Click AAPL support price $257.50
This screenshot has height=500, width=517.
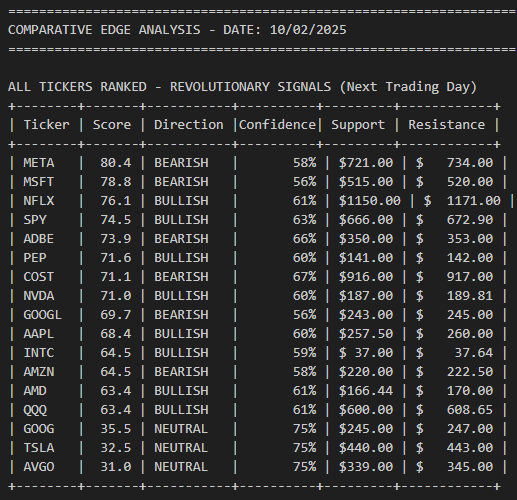point(366,334)
